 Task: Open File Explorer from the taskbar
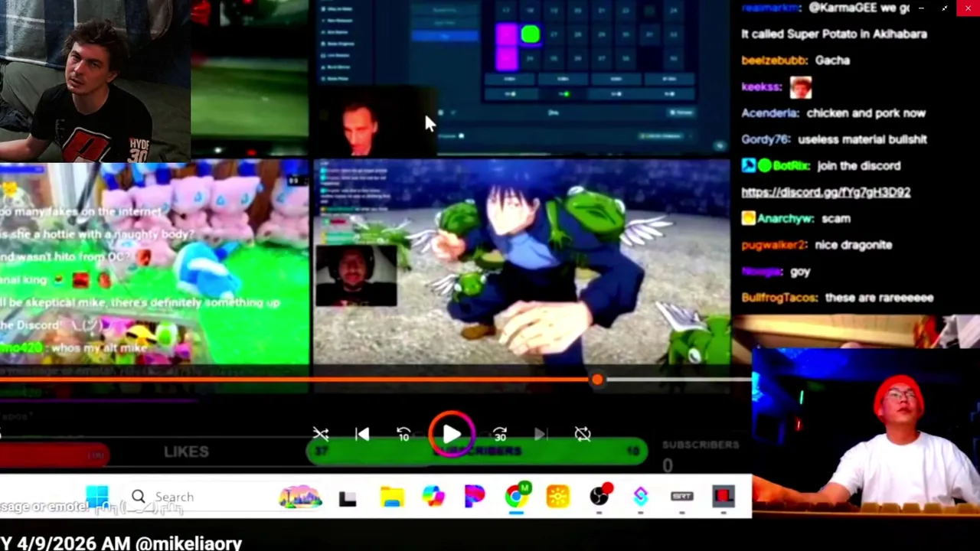point(392,497)
